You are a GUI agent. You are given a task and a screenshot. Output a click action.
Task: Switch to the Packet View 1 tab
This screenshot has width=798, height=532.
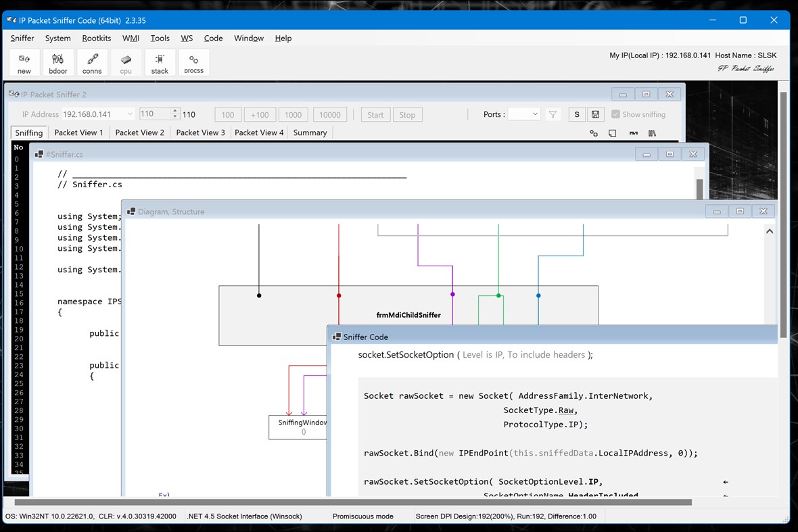(x=79, y=132)
